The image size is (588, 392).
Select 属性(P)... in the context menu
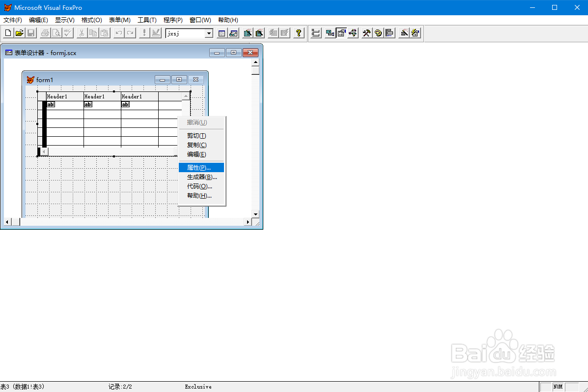pyautogui.click(x=201, y=167)
